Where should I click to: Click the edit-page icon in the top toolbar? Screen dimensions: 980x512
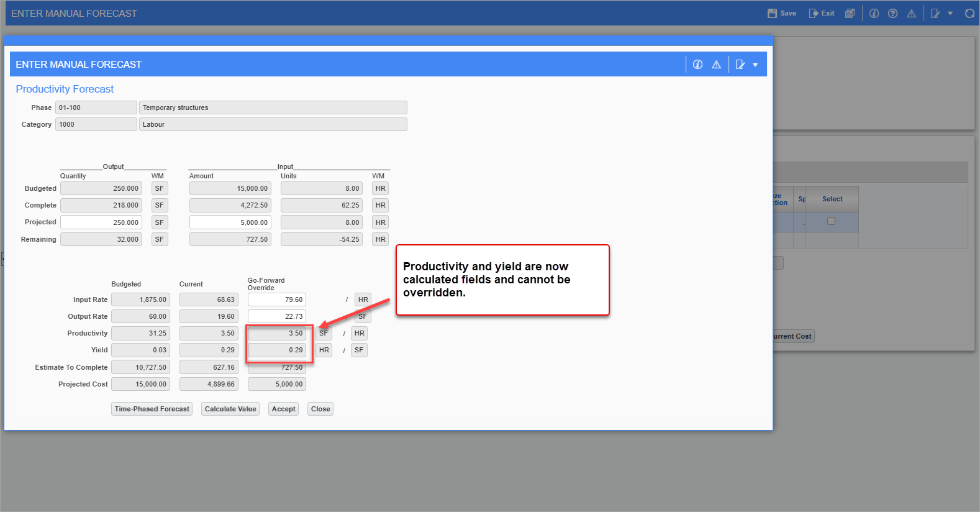[935, 13]
